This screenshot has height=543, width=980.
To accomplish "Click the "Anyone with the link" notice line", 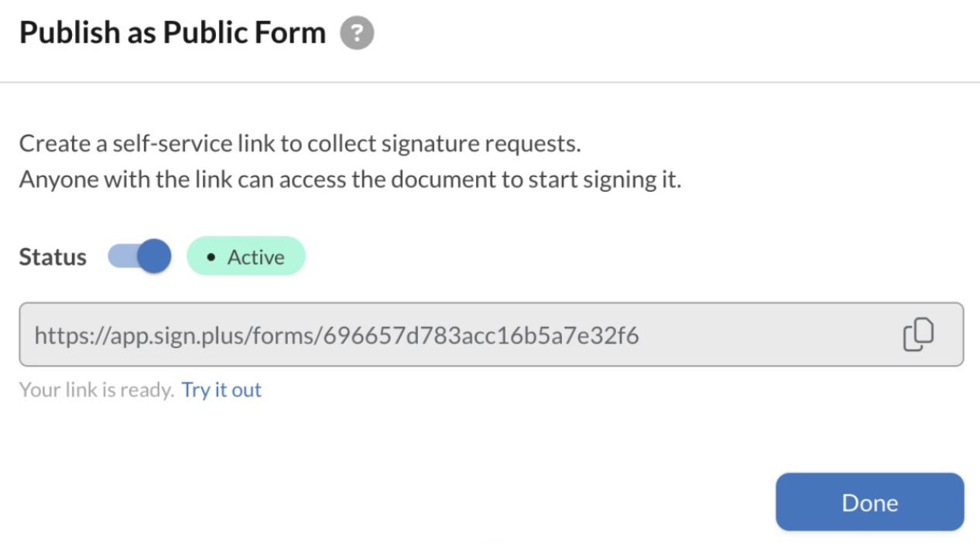I will coord(350,179).
